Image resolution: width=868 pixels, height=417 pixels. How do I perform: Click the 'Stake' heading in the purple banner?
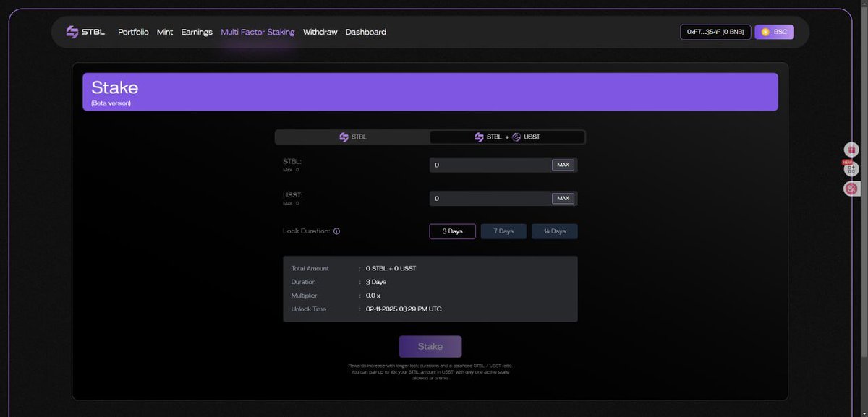[115, 87]
